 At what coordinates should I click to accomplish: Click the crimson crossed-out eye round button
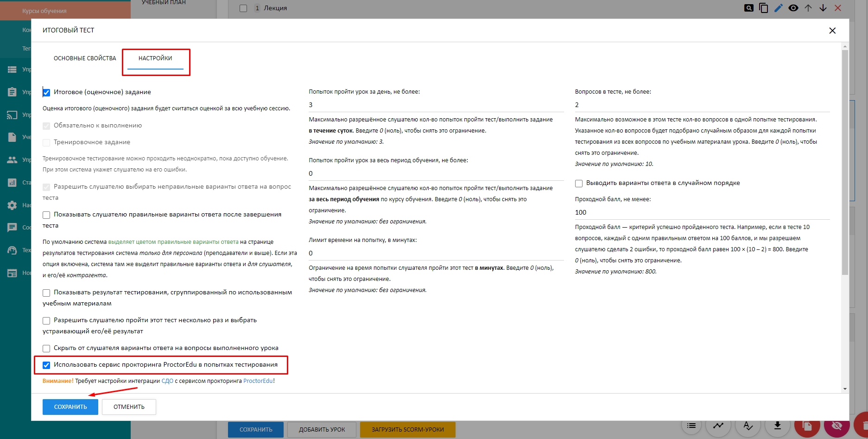click(836, 426)
